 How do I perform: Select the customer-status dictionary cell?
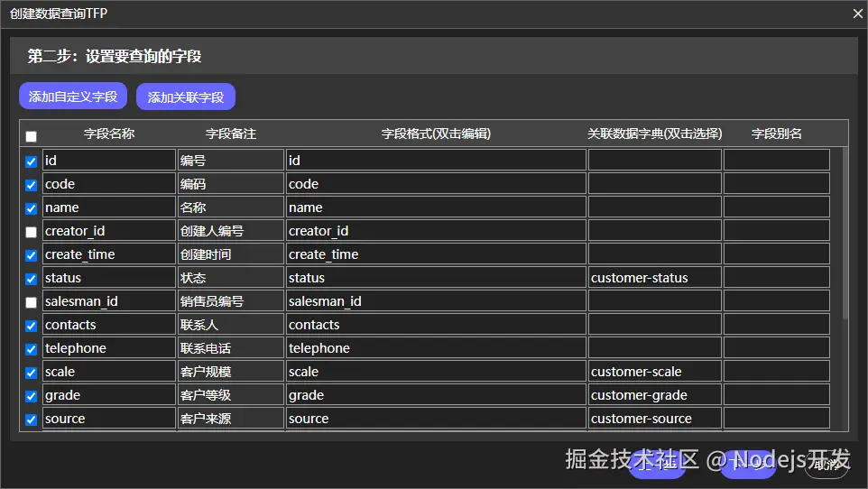tap(655, 278)
